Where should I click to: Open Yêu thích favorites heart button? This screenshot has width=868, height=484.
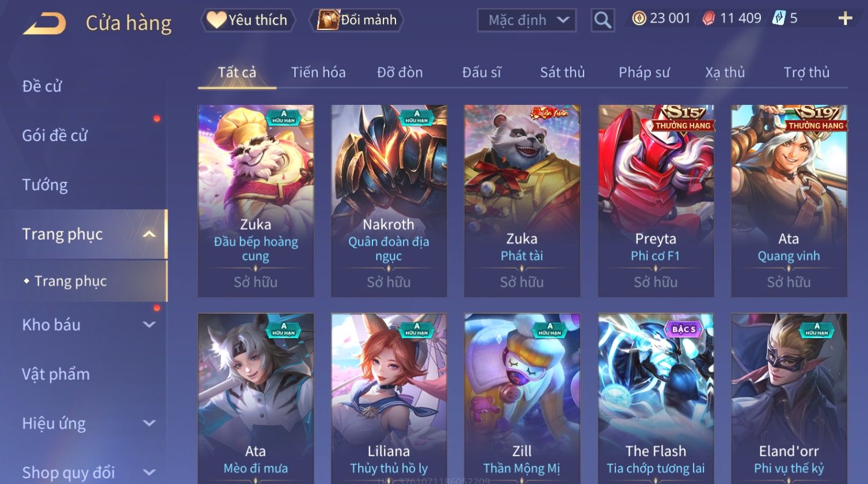[248, 20]
